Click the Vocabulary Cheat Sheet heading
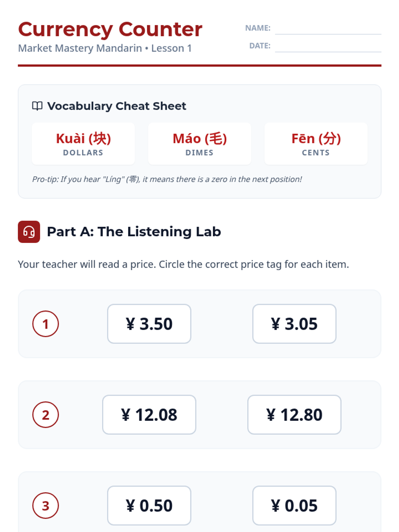 click(117, 106)
